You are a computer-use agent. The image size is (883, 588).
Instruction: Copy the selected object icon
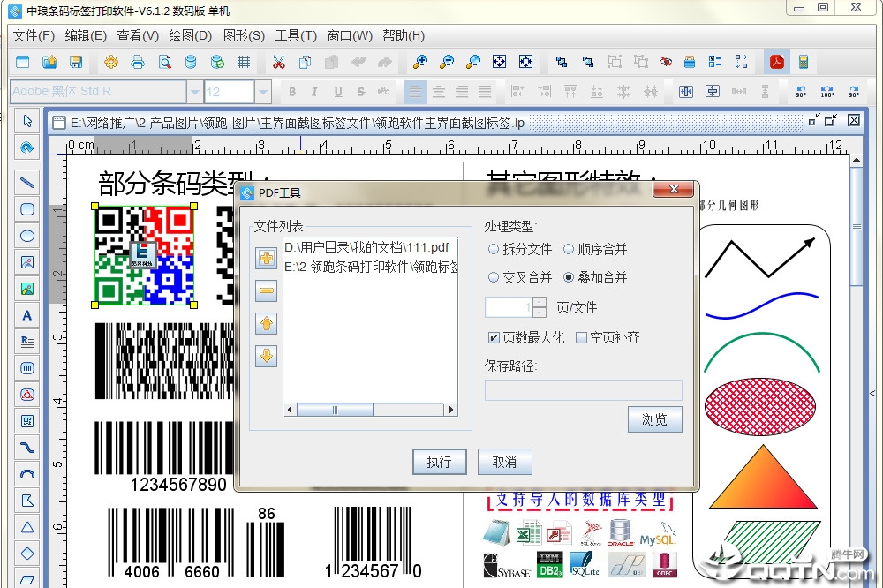(306, 62)
